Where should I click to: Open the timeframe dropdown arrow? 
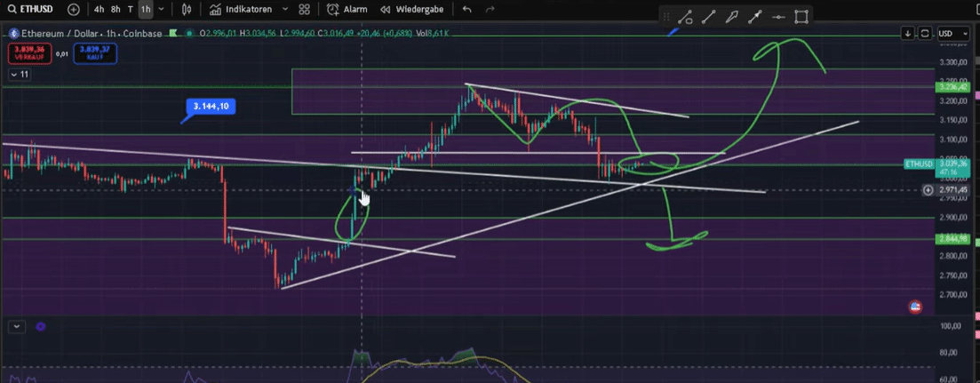click(x=163, y=9)
